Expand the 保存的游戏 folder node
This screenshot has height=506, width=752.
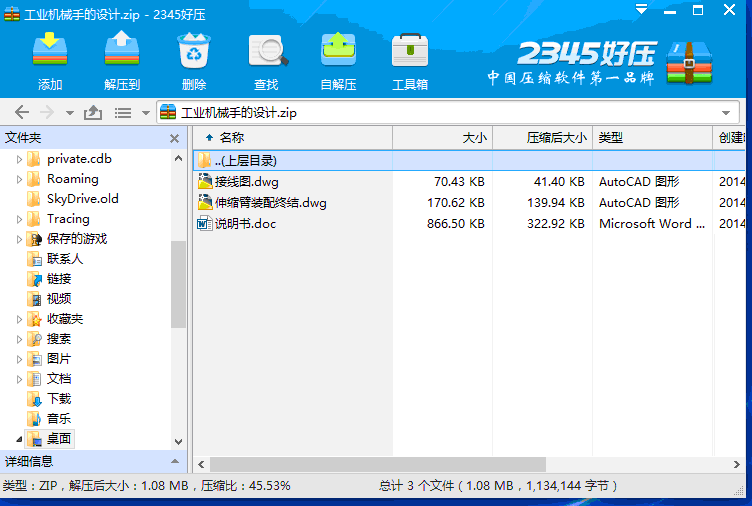point(19,239)
